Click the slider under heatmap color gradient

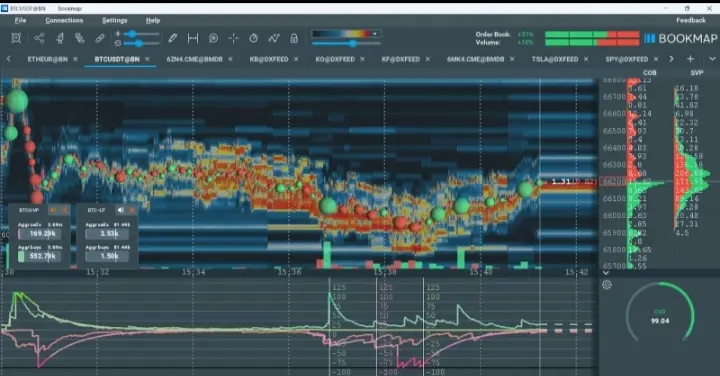tap(346, 43)
